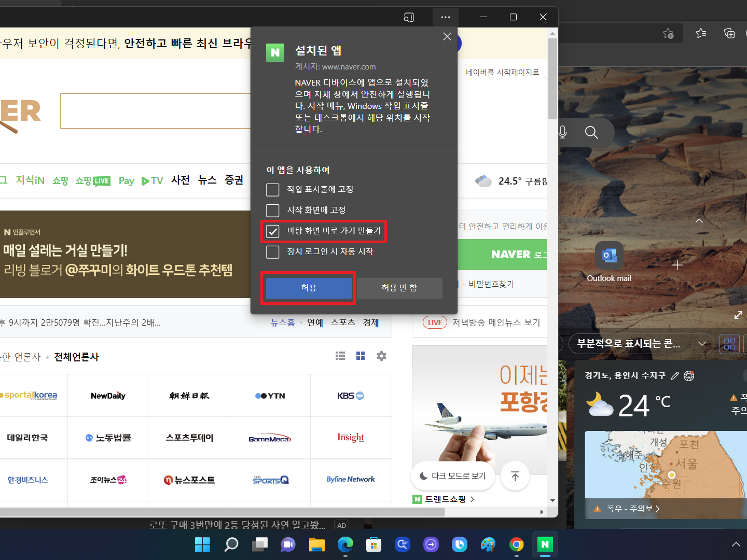Click the microphone icon in the Edge search box
The width and height of the screenshot is (747, 560).
[563, 133]
